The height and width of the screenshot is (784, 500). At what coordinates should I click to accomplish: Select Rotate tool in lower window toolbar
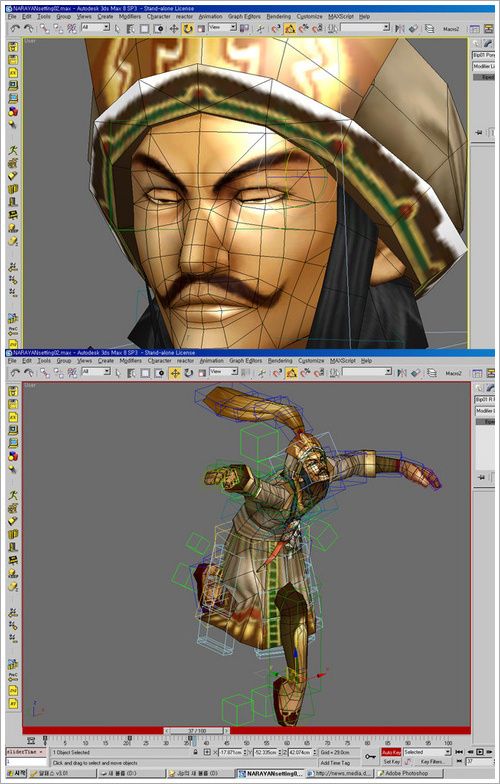point(188,373)
